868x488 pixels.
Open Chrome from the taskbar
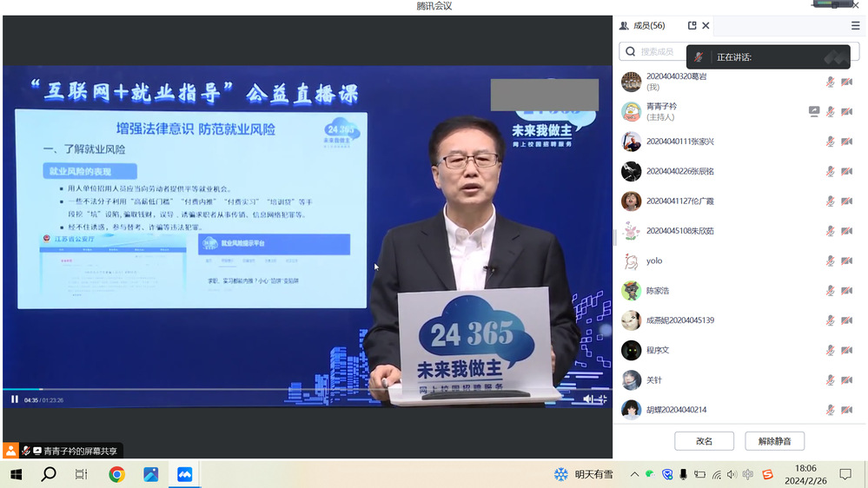pyautogui.click(x=116, y=474)
